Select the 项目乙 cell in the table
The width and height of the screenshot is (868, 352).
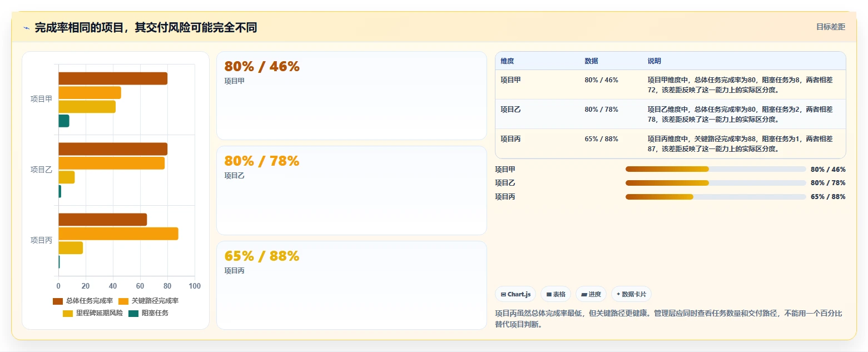[x=510, y=110]
